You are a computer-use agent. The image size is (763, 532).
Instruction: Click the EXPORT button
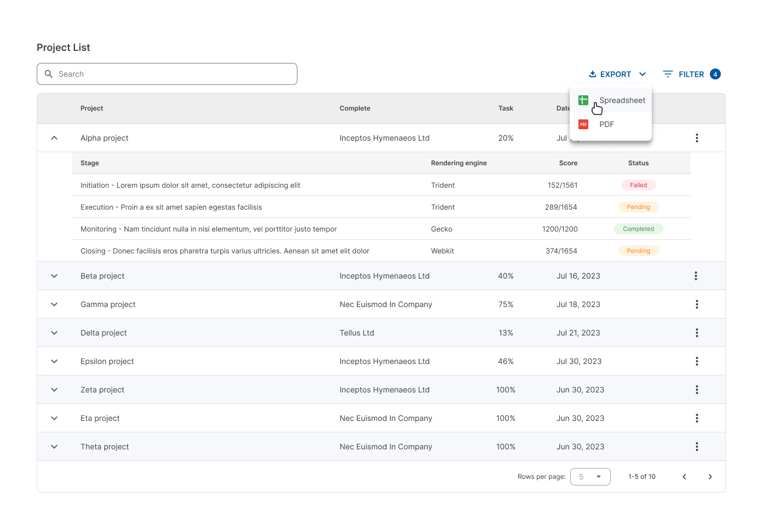point(616,74)
